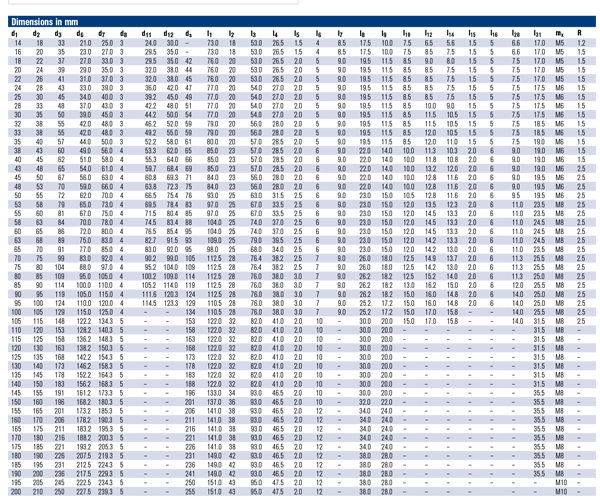Select the d1 column header
This screenshot has width=600, height=500.
[15, 35]
